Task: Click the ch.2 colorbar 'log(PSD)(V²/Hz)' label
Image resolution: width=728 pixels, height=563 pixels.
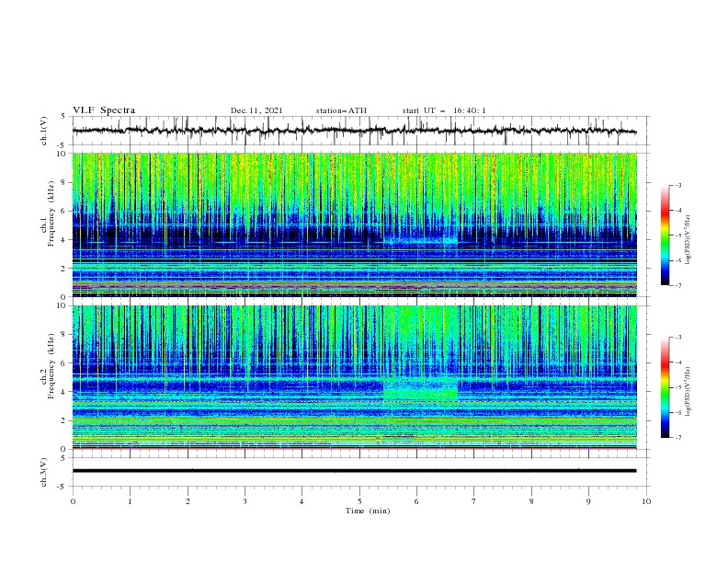Action: pyautogui.click(x=688, y=391)
